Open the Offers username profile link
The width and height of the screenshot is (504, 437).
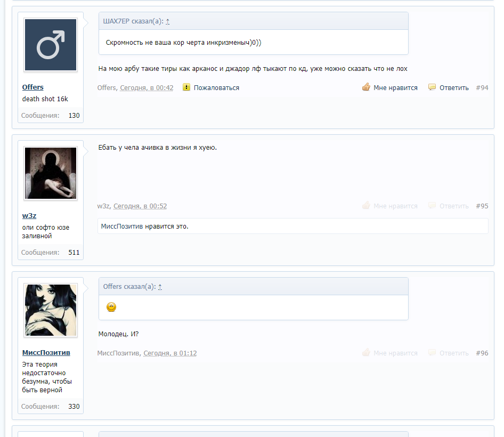point(33,87)
